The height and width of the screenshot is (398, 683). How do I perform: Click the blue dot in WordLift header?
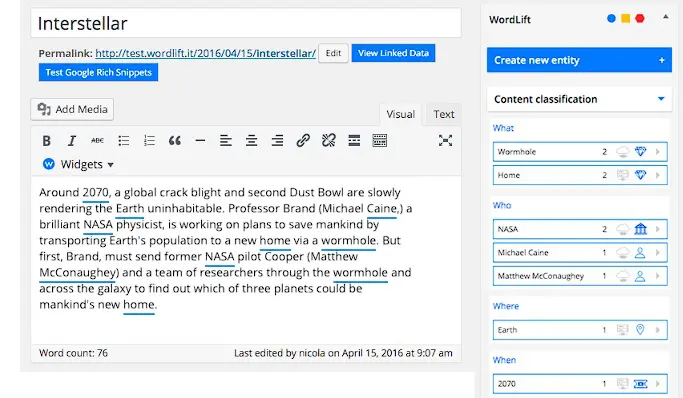[611, 18]
